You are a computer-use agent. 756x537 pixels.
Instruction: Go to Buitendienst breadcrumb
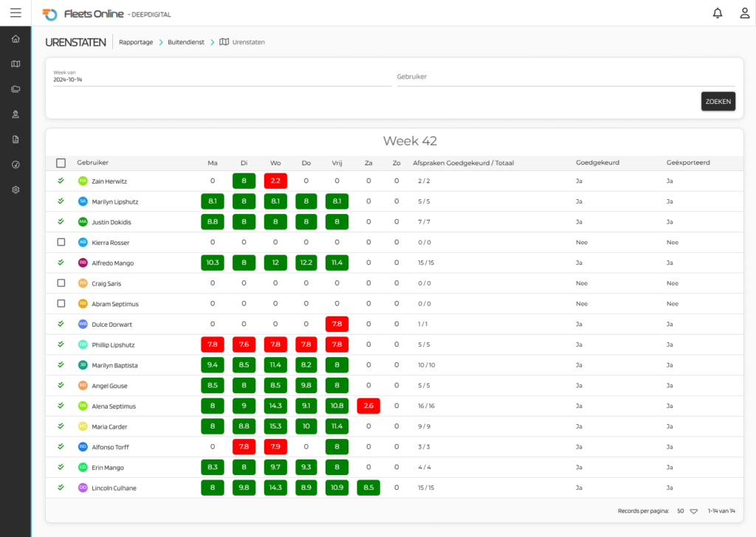tap(186, 42)
